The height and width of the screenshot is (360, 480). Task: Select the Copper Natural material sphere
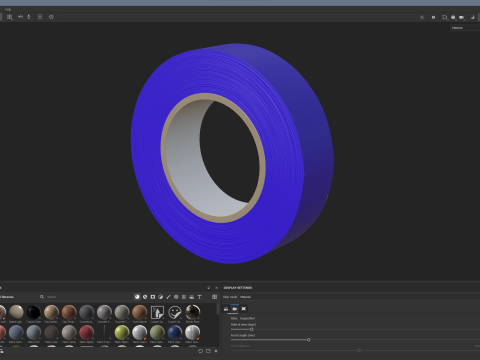tap(140, 313)
